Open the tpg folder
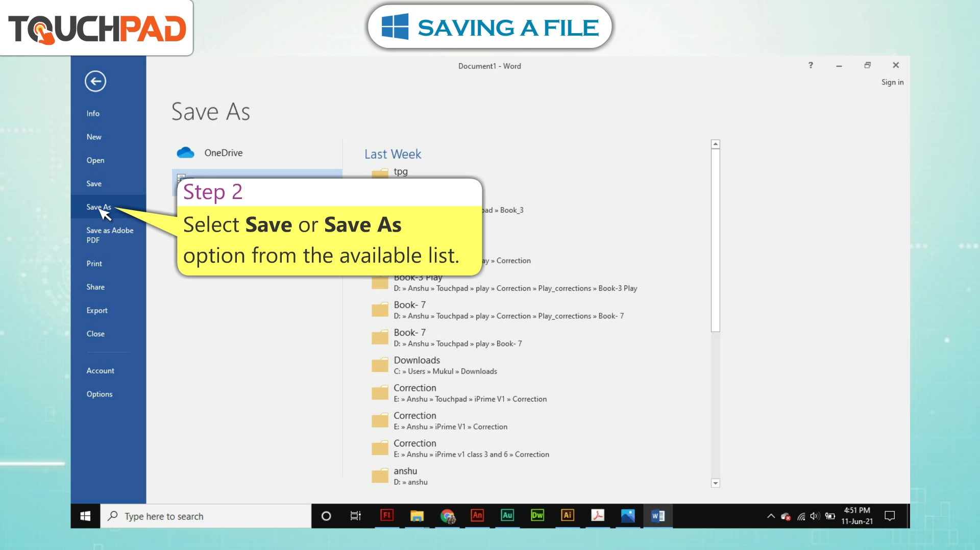 point(400,171)
